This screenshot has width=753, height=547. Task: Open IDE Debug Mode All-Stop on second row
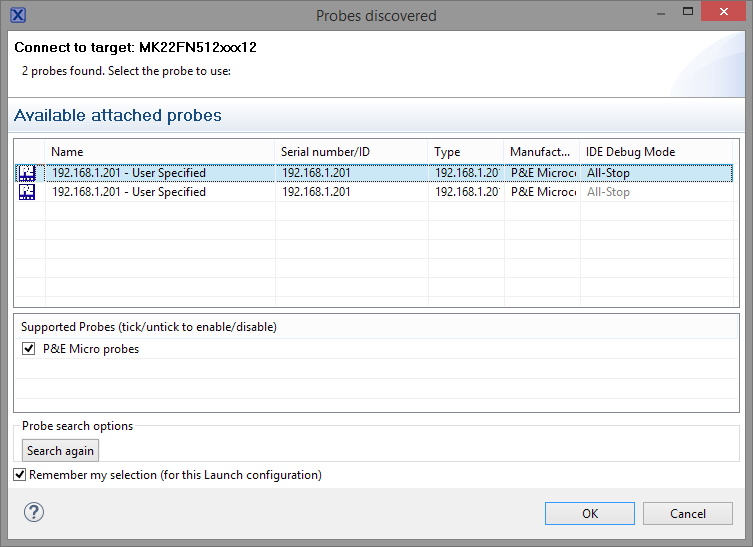[608, 192]
